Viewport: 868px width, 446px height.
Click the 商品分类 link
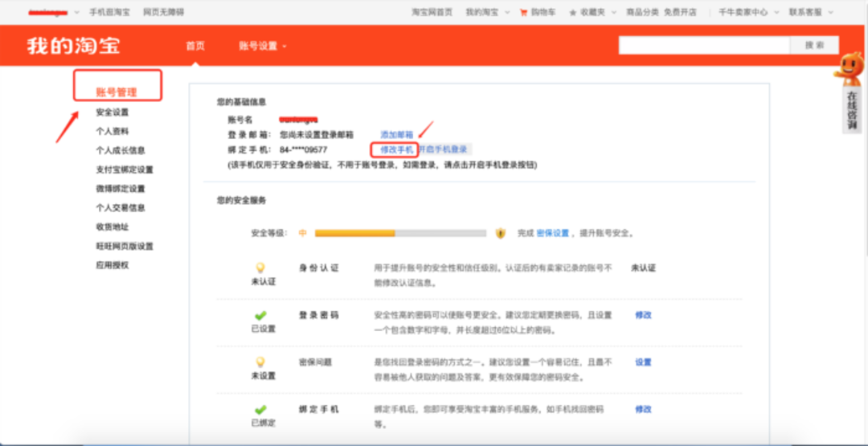(642, 12)
